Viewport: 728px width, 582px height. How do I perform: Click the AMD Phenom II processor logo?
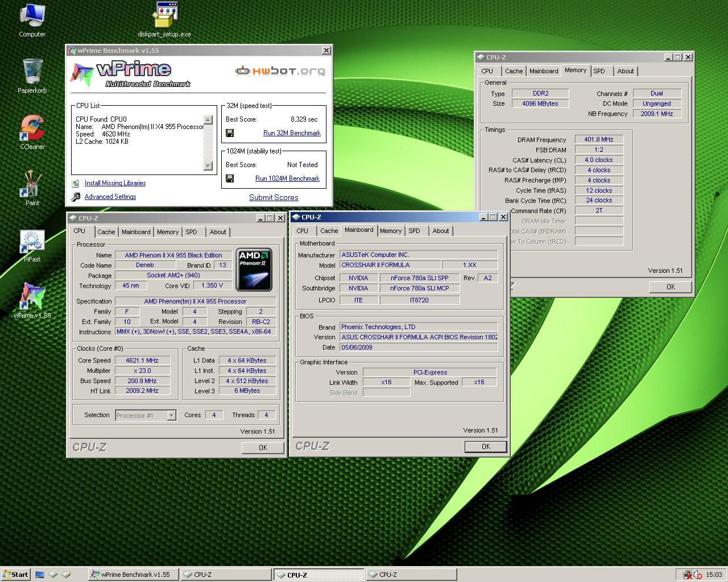254,269
